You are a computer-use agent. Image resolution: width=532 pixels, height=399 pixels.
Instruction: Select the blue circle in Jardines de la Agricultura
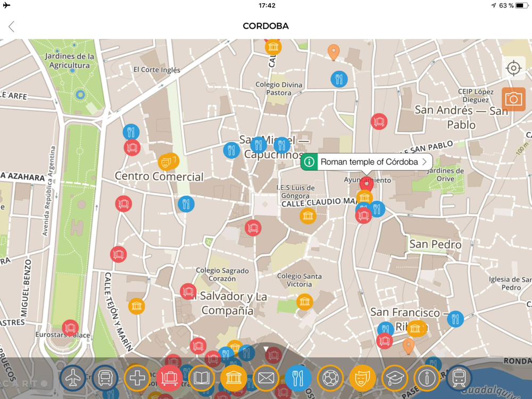pos(80,94)
